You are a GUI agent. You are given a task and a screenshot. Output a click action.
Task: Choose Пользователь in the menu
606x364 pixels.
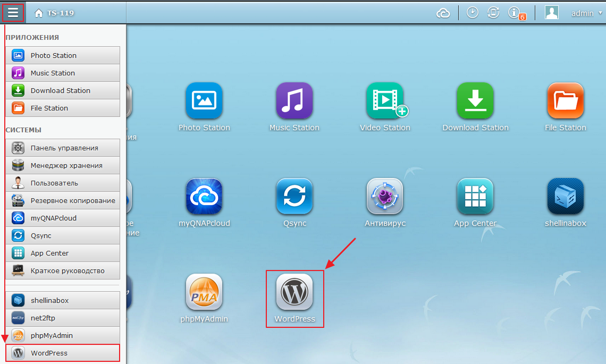click(63, 183)
